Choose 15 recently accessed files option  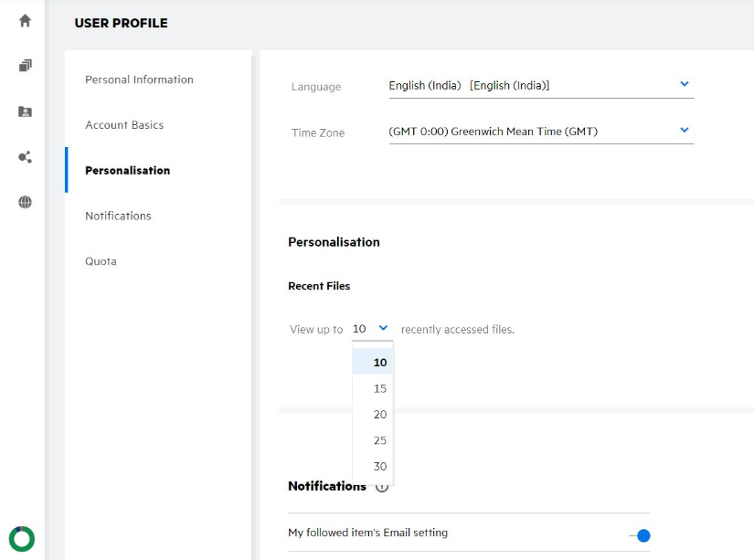pos(379,388)
